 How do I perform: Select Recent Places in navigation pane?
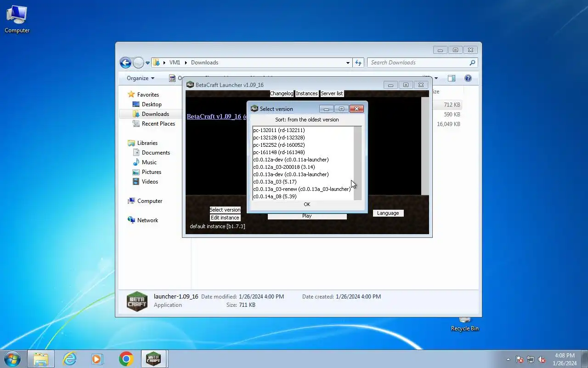[158, 124]
